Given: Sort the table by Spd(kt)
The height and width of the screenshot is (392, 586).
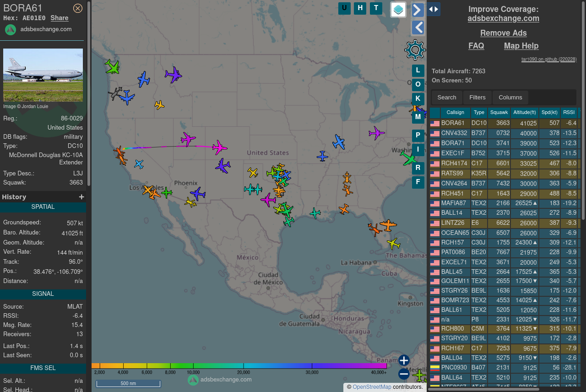Looking at the screenshot, I should point(550,113).
